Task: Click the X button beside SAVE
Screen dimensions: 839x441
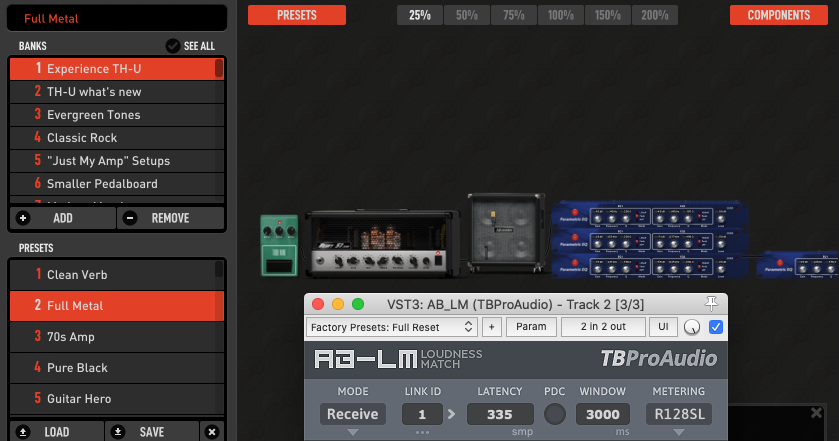Action: click(212, 432)
